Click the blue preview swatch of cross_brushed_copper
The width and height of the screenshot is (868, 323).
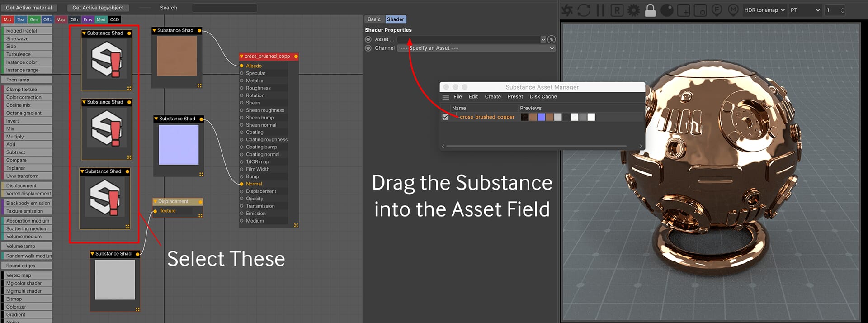[541, 117]
